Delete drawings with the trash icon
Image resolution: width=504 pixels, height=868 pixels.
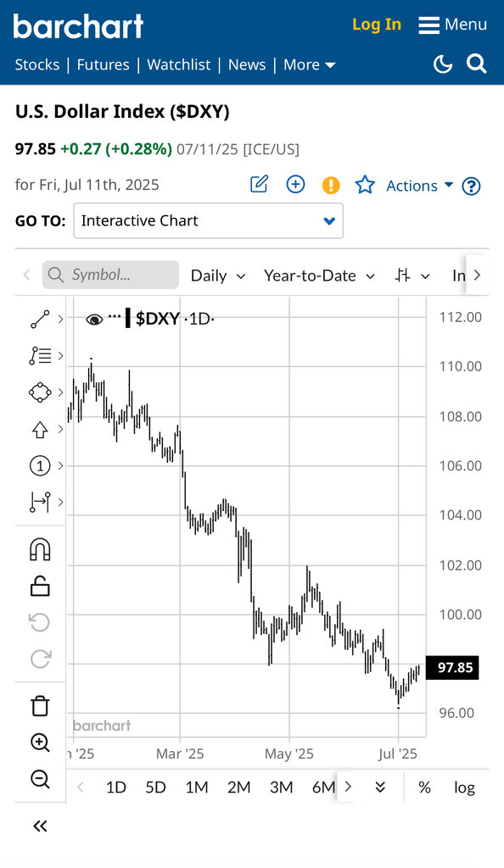pos(40,706)
